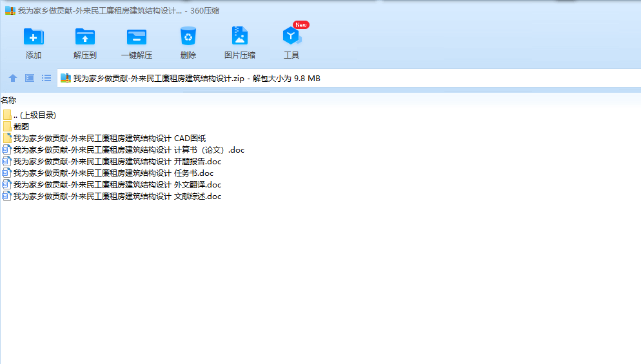Go up one level with the up arrow

(13, 78)
